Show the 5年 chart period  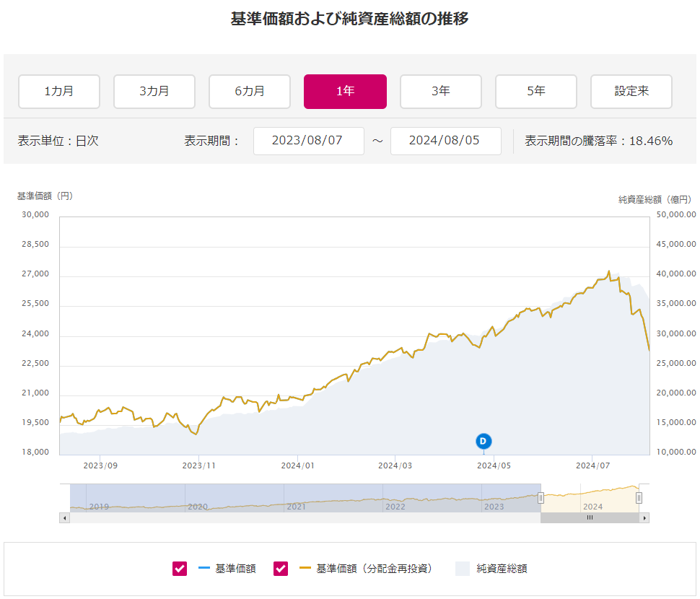(536, 92)
